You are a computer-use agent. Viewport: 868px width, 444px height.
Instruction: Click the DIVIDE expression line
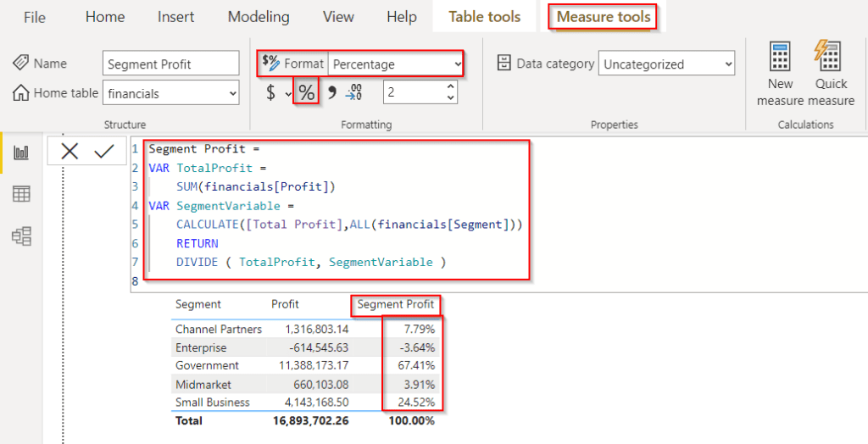pos(310,262)
